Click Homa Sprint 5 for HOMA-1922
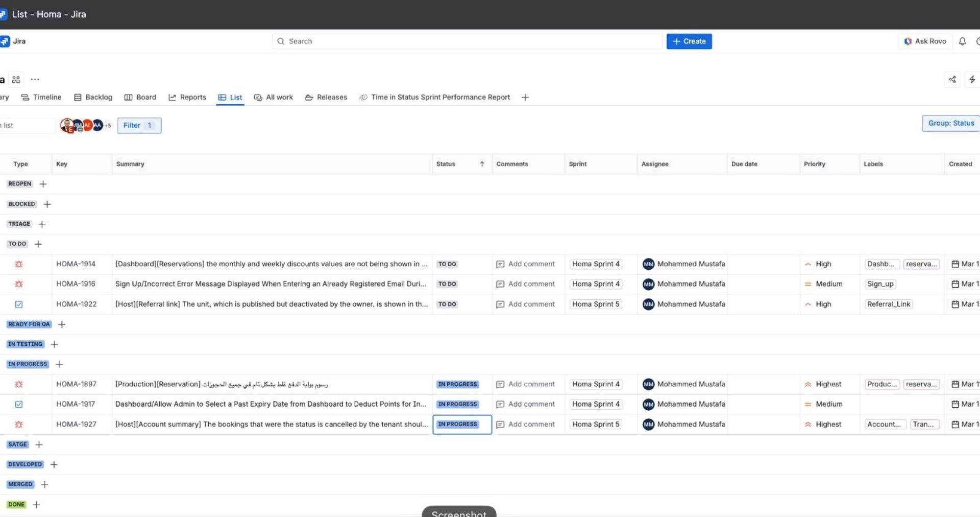This screenshot has width=980, height=517. [596, 304]
